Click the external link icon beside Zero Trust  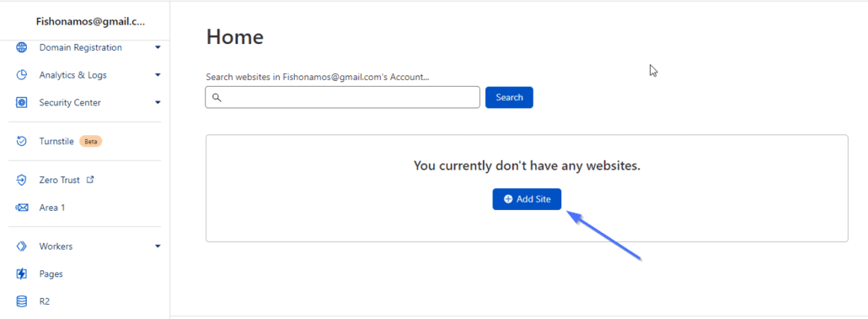(x=91, y=180)
